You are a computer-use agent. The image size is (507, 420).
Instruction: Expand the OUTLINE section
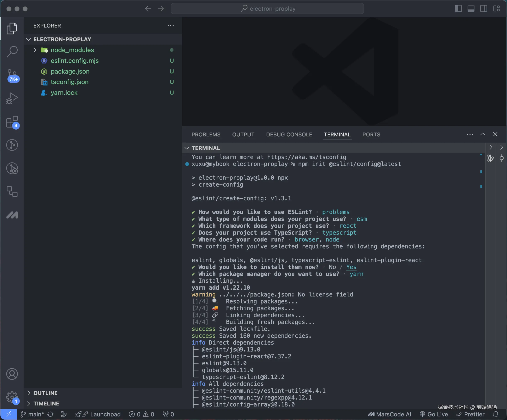pos(45,393)
